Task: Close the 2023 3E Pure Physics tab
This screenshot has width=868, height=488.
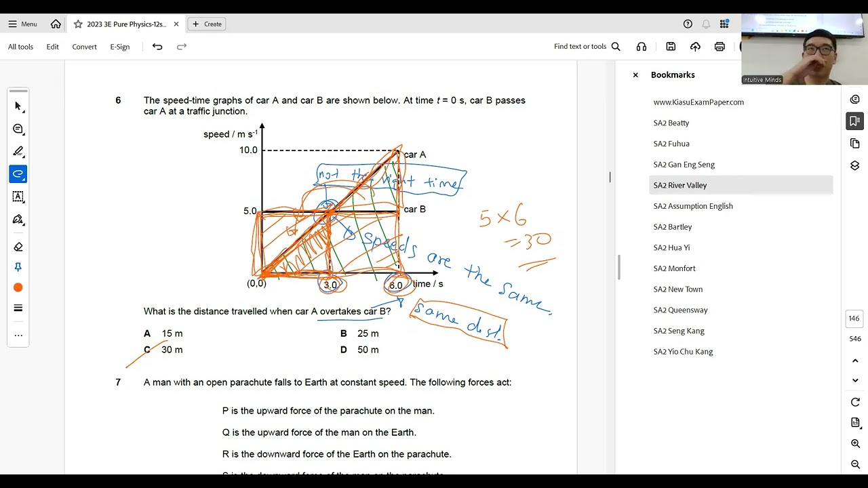Action: 176,24
